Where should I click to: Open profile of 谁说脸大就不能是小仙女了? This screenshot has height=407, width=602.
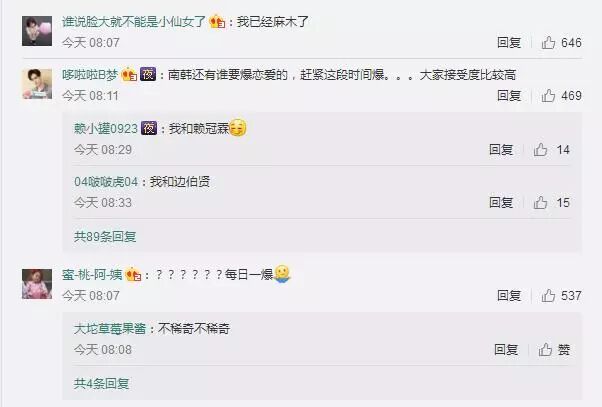(x=134, y=22)
